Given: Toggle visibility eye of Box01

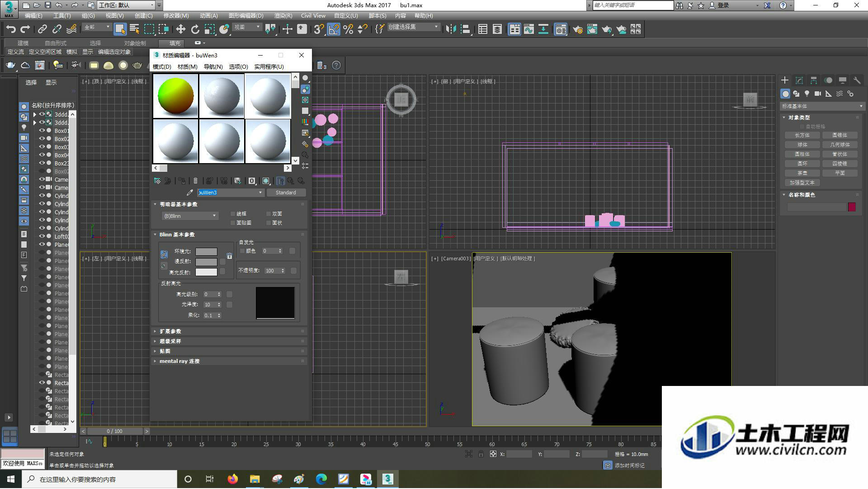Looking at the screenshot, I should (42, 131).
